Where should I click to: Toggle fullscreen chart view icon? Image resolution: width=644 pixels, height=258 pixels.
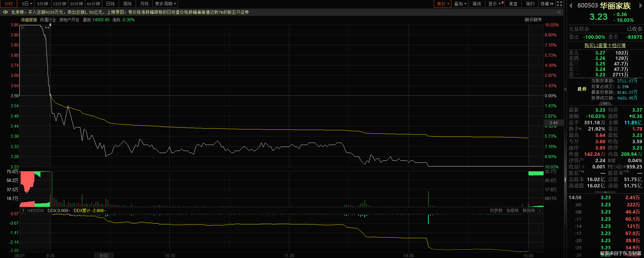coord(559,4)
